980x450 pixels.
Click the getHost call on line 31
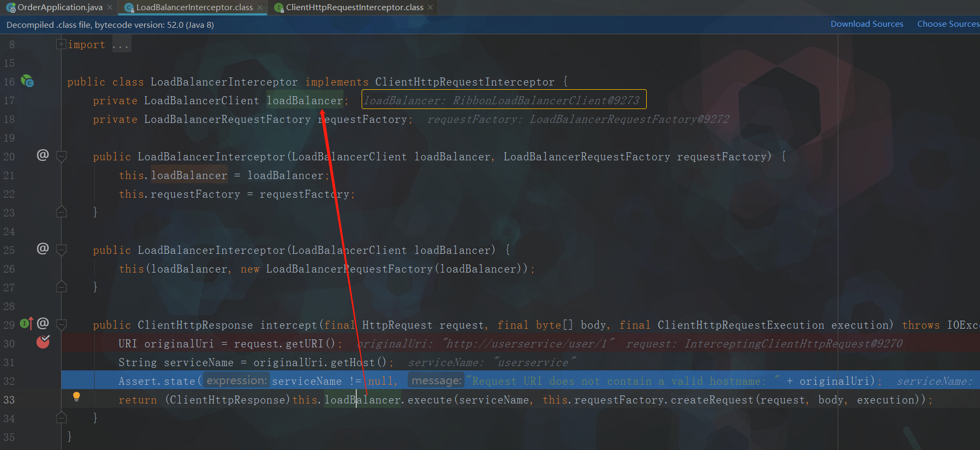tap(353, 362)
